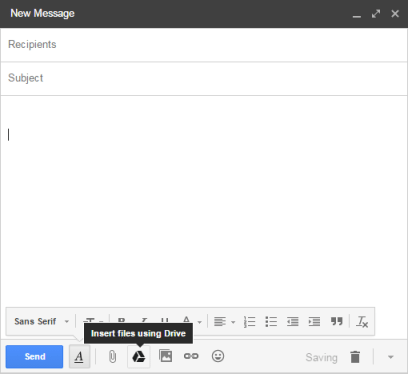Discard draft with trash icon
The height and width of the screenshot is (374, 408).
point(355,357)
